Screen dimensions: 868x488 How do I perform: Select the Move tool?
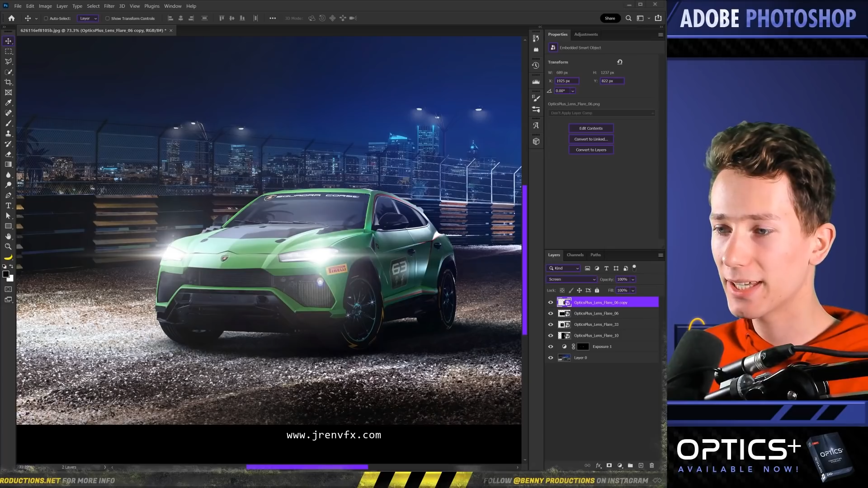click(x=8, y=41)
